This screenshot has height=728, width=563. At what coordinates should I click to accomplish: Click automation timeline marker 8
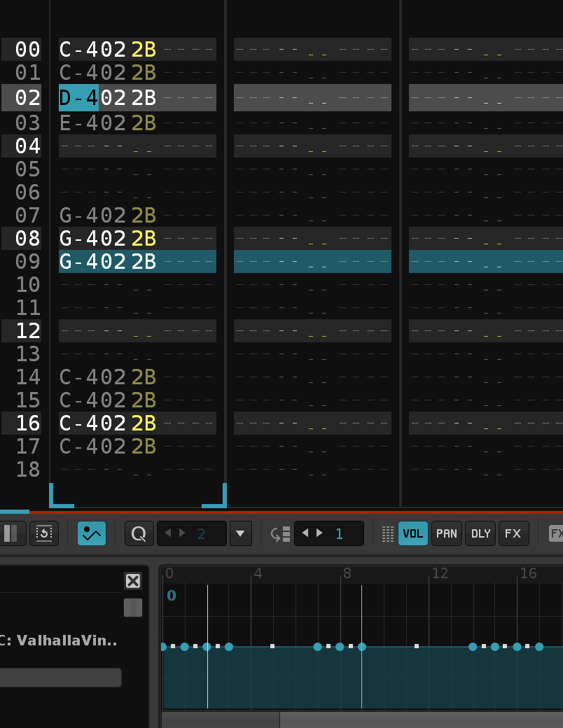tap(347, 574)
